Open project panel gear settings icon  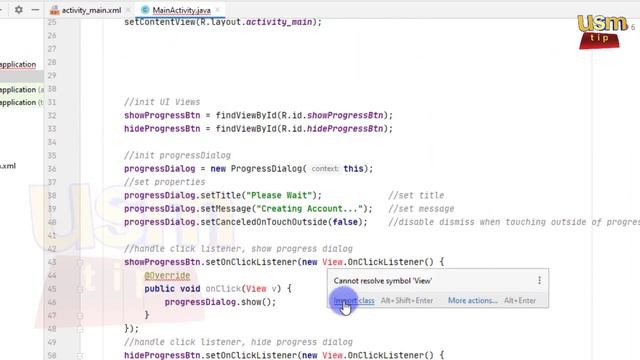coord(18,9)
